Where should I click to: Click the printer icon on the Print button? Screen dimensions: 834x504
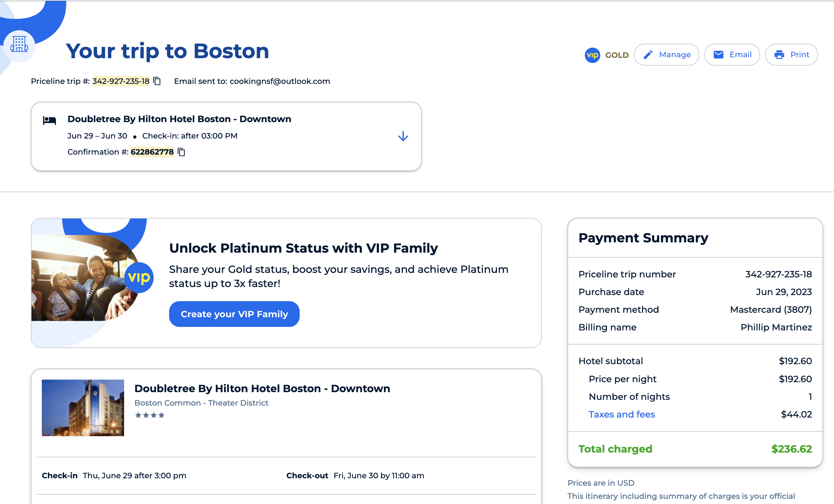[779, 55]
